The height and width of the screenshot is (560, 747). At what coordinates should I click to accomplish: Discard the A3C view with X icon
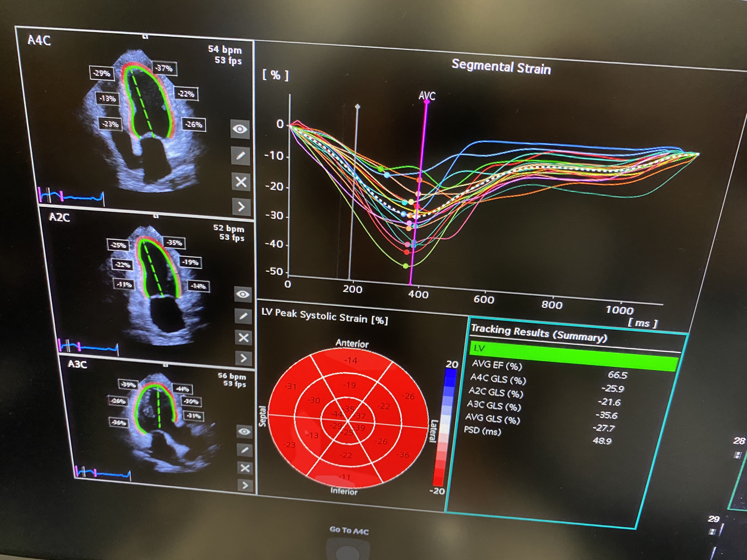(245, 468)
